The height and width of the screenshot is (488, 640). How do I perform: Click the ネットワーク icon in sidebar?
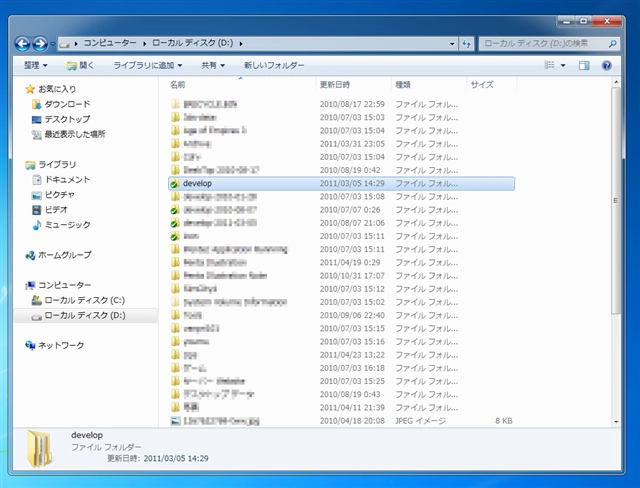click(30, 345)
